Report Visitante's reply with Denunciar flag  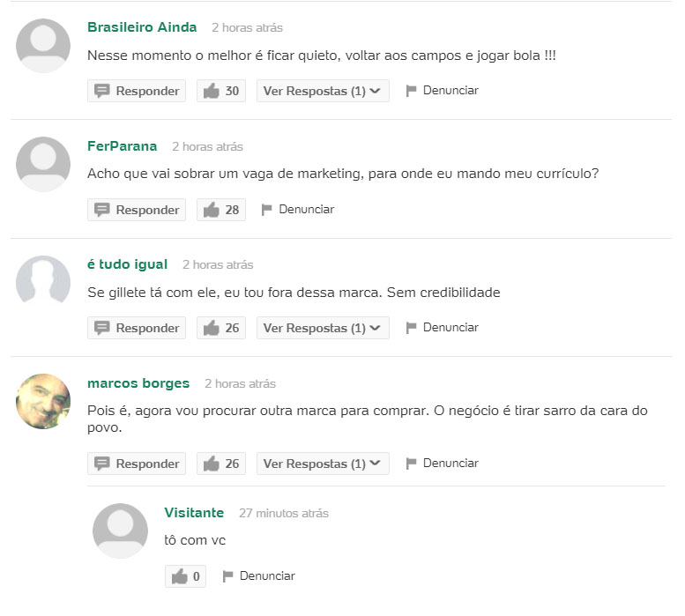258,575
